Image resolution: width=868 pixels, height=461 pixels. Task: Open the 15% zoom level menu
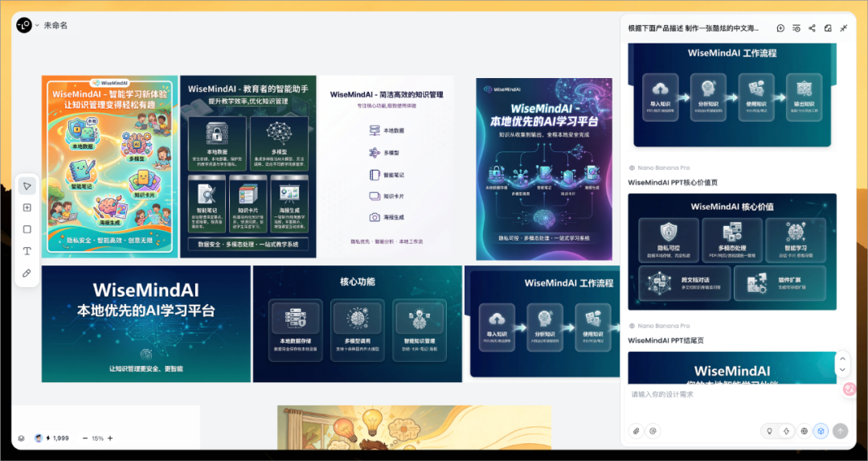[x=97, y=438]
